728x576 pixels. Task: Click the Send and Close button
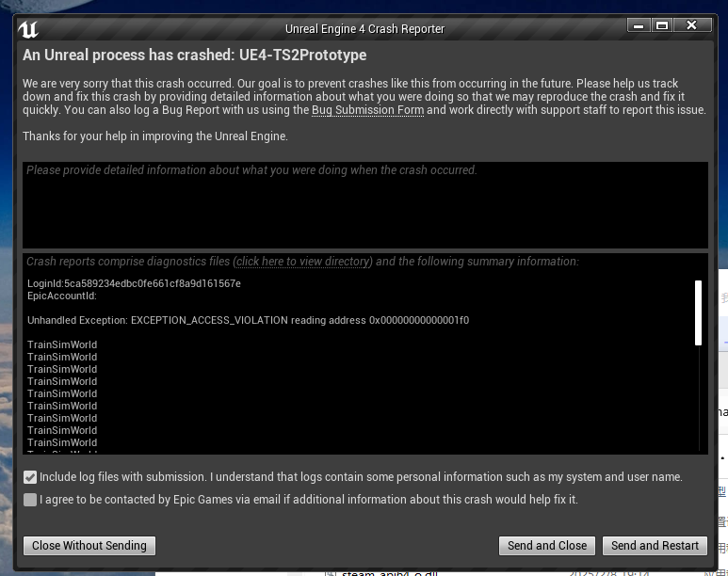[546, 546]
